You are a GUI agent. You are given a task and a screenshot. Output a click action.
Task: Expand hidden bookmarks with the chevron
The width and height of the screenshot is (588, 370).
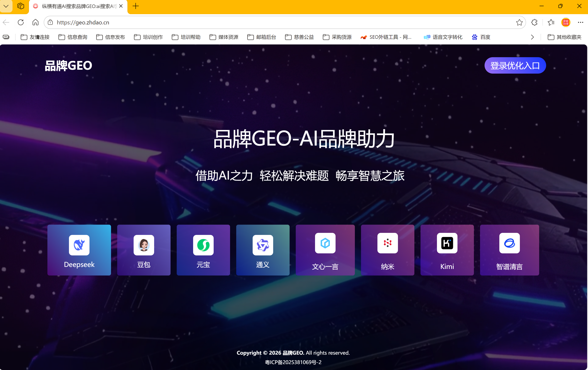(532, 37)
